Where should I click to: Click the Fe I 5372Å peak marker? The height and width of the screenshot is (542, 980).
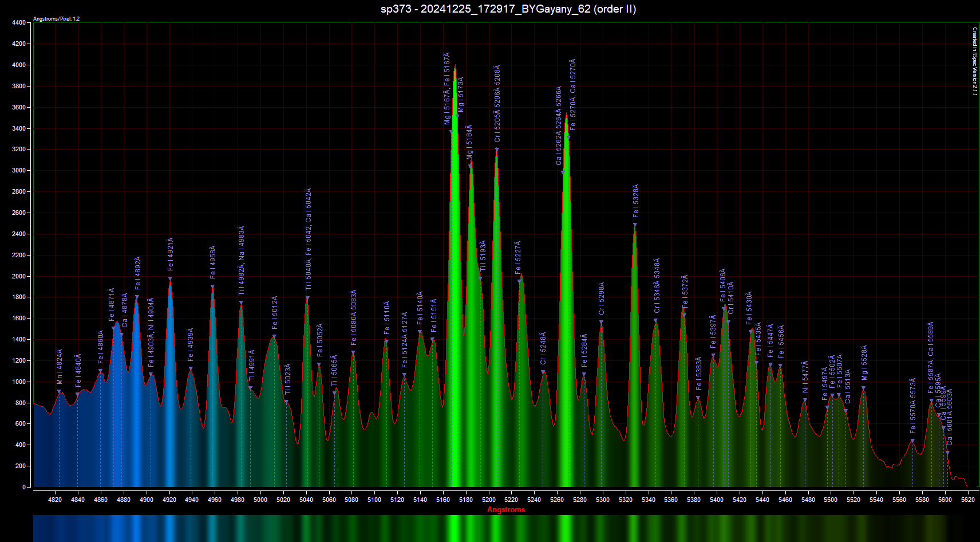click(x=684, y=315)
